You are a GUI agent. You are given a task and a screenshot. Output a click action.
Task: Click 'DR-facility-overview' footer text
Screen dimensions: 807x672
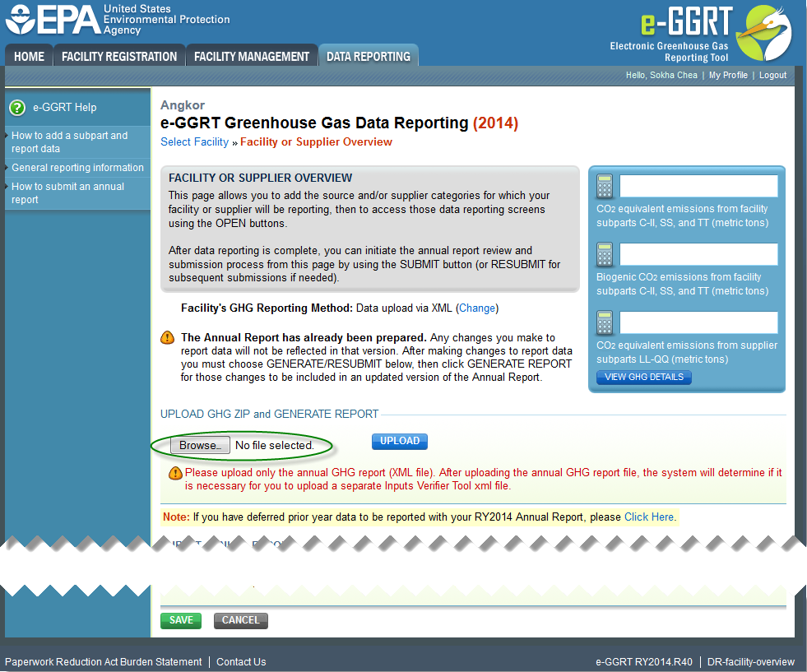click(751, 662)
